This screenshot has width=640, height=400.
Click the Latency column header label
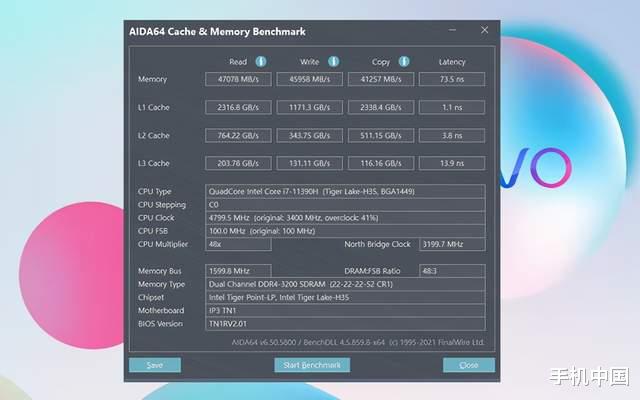pyautogui.click(x=452, y=62)
